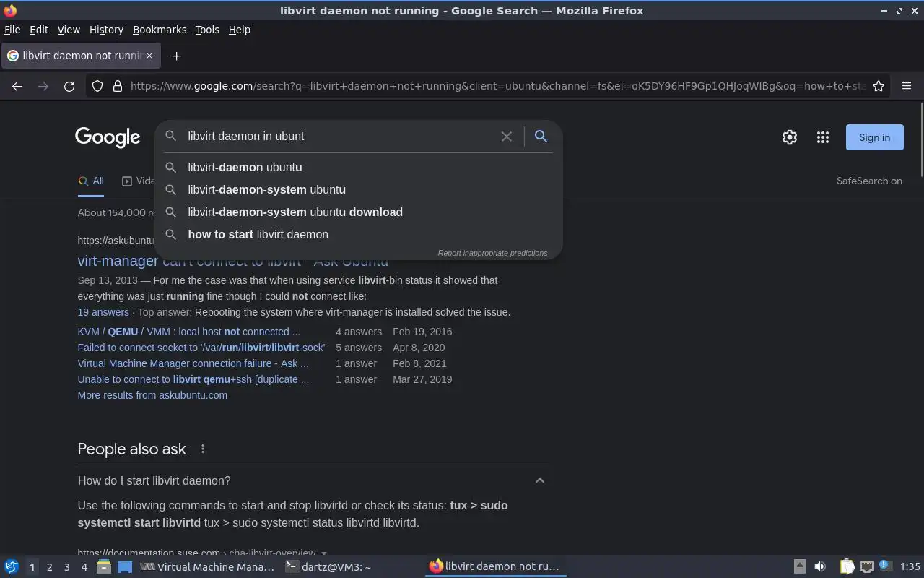Open the Firefox hamburger application menu
The width and height of the screenshot is (924, 578).
tap(907, 86)
